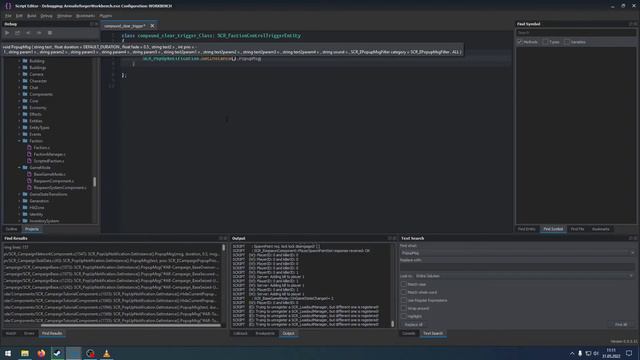Image resolution: width=640 pixels, height=360 pixels.
Task: Open the Look in dropdown
Action: 524,276
